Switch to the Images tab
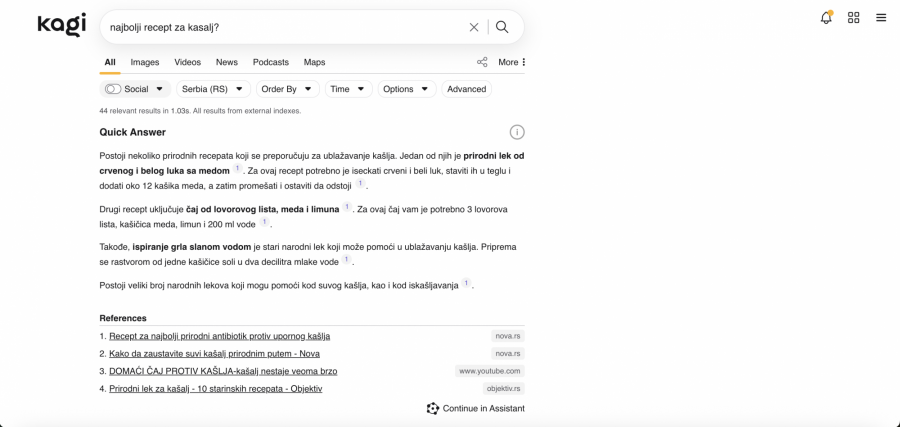900x427 pixels. [x=144, y=62]
